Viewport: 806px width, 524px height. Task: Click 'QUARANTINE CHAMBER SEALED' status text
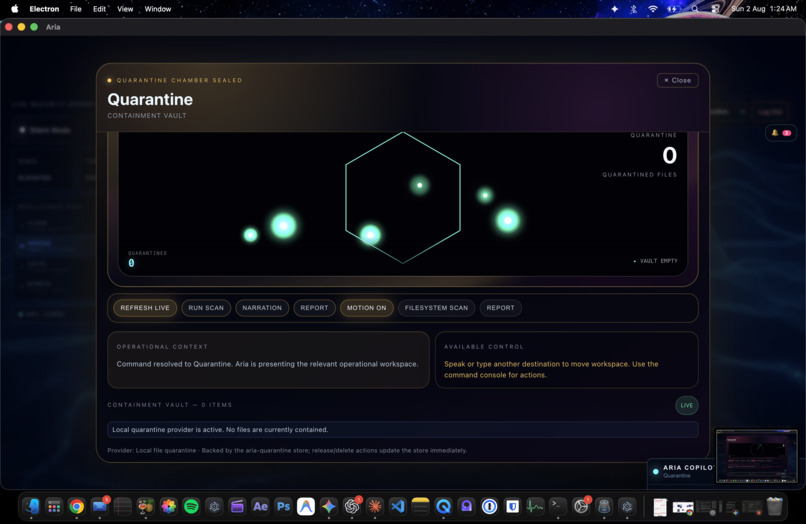[x=179, y=80]
